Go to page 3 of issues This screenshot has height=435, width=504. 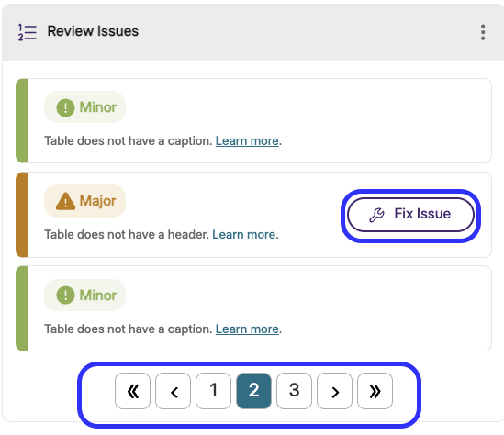click(x=294, y=391)
